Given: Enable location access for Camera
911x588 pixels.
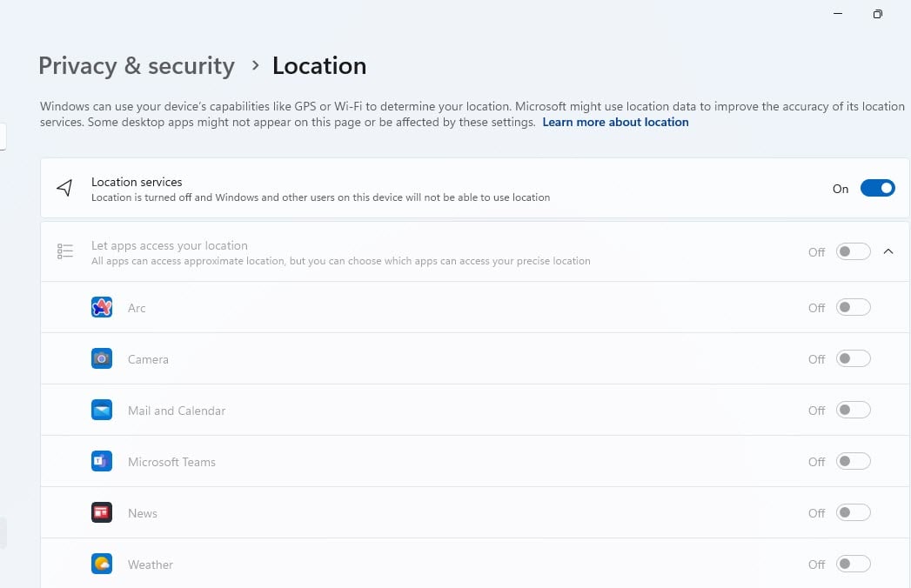Looking at the screenshot, I should (854, 358).
